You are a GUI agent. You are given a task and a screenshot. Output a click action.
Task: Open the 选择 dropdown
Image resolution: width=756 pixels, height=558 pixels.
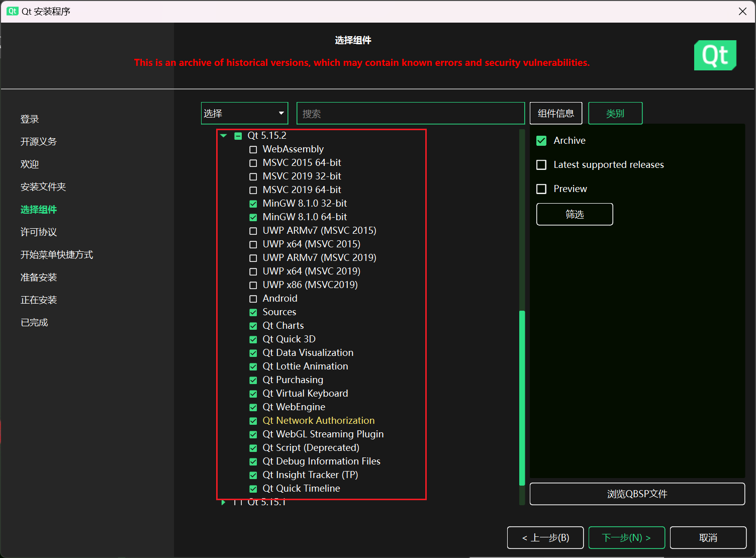244,113
